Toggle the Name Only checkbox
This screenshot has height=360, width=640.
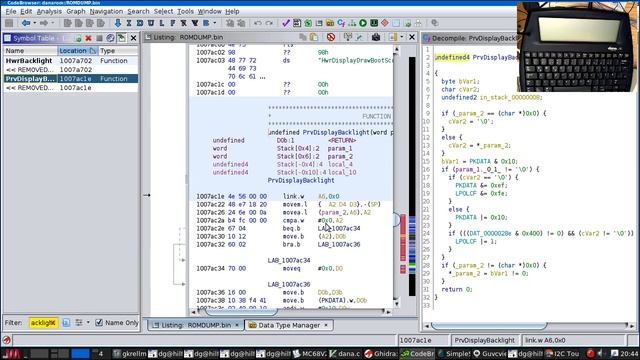pyautogui.click(x=99, y=322)
